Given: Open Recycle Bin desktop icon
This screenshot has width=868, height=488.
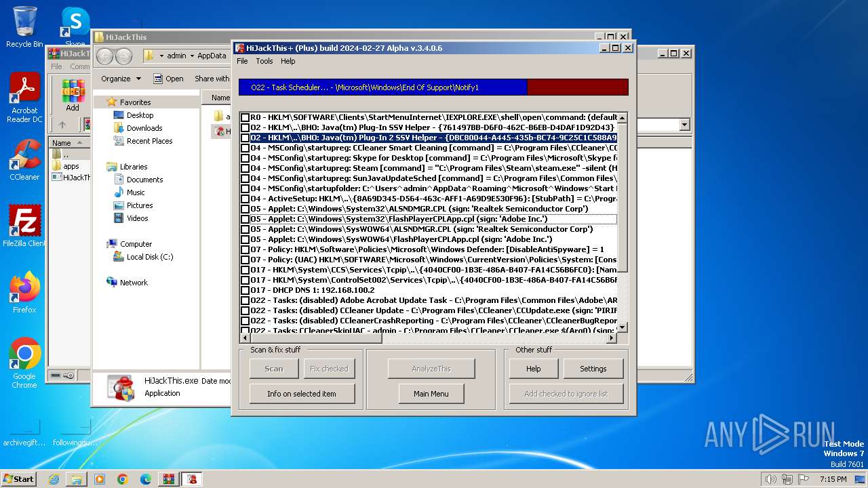Looking at the screenshot, I should (24, 27).
